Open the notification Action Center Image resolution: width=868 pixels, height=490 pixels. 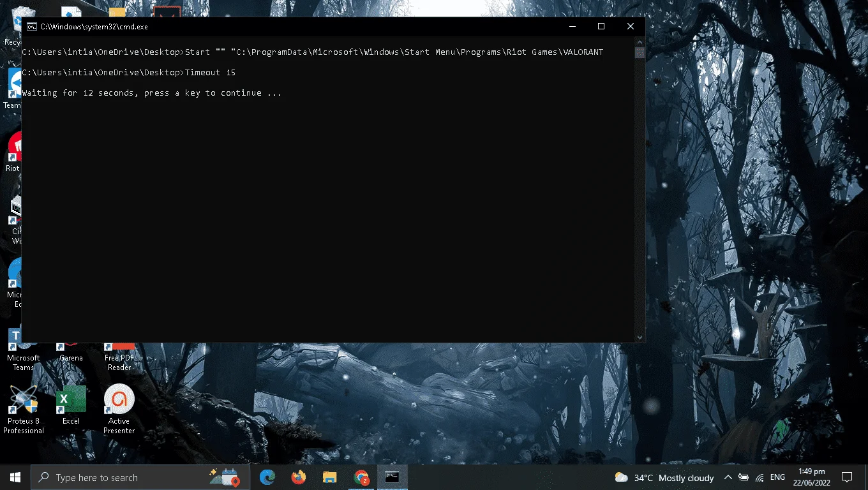click(x=847, y=477)
